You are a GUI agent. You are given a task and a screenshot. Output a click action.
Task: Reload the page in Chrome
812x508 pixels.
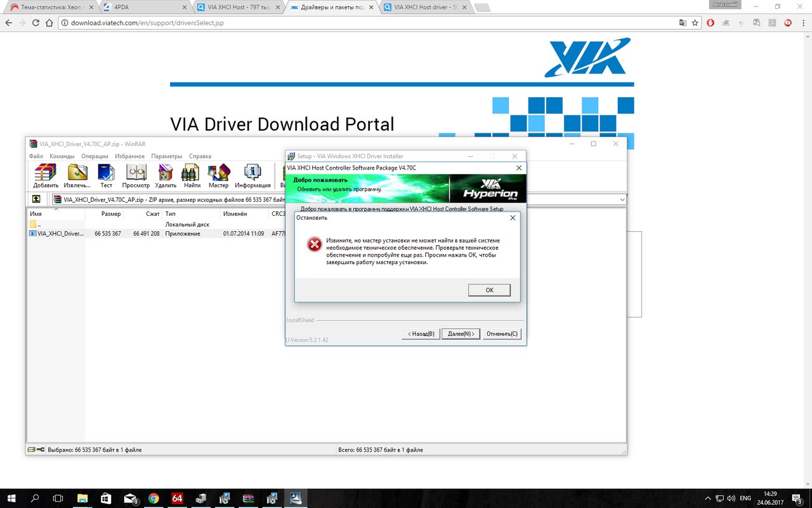pyautogui.click(x=35, y=23)
